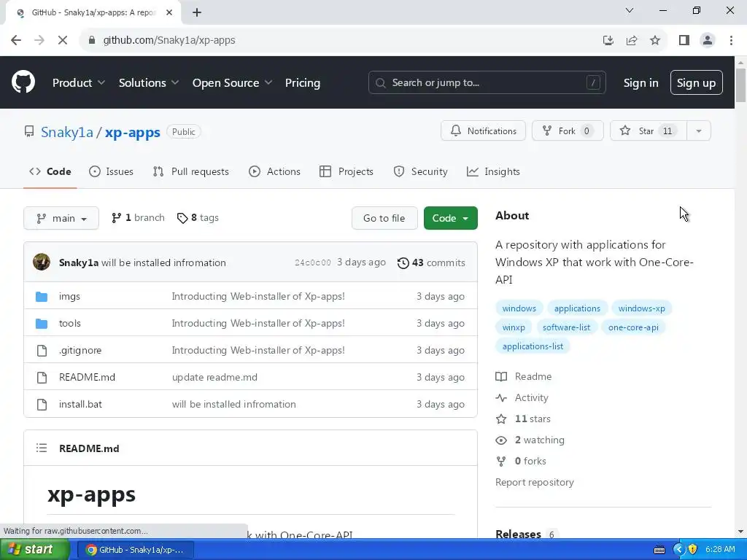The image size is (747, 560).
Task: Click the commit history clock icon
Action: click(x=403, y=262)
